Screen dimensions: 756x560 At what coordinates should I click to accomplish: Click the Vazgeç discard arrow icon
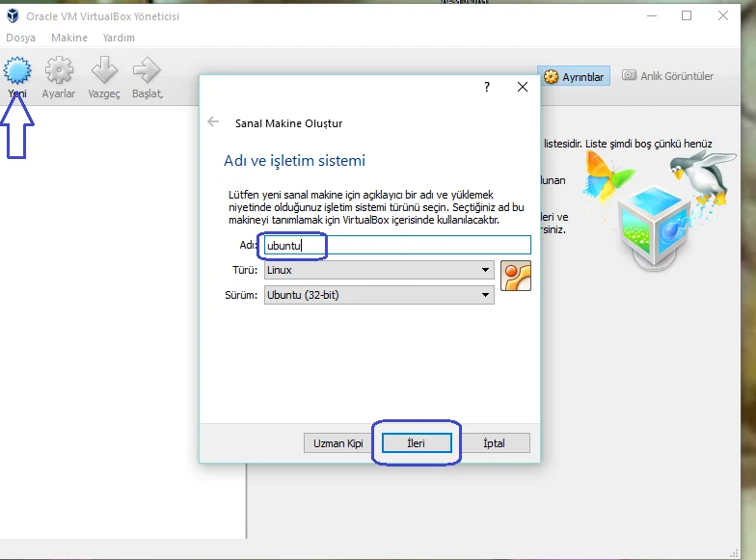pos(103,71)
